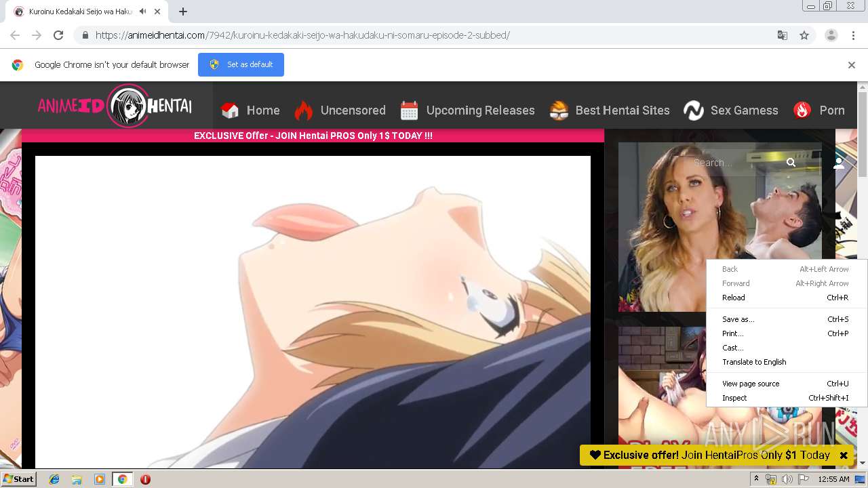Select Save as... from context menu
Screen dimensions: 868x488
[786, 319]
